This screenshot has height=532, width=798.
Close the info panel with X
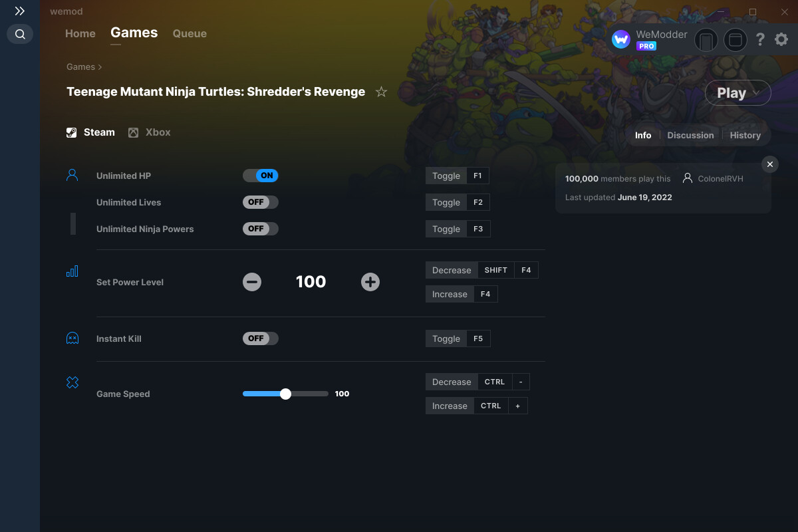pos(769,164)
